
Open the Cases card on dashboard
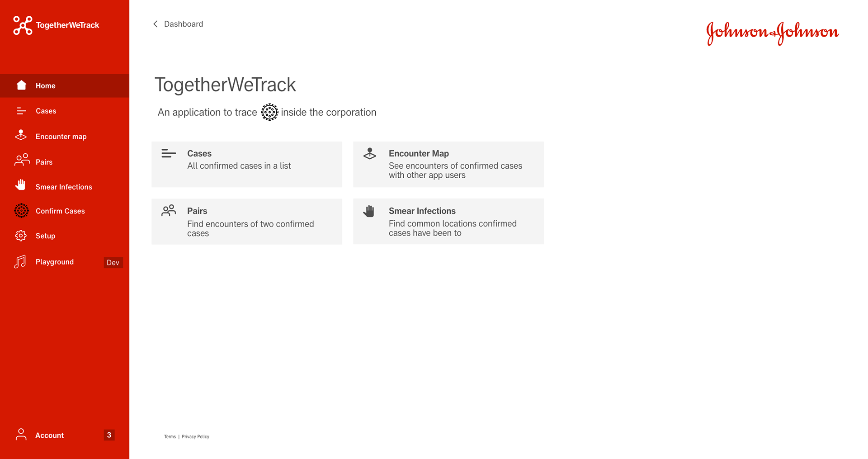tap(247, 164)
